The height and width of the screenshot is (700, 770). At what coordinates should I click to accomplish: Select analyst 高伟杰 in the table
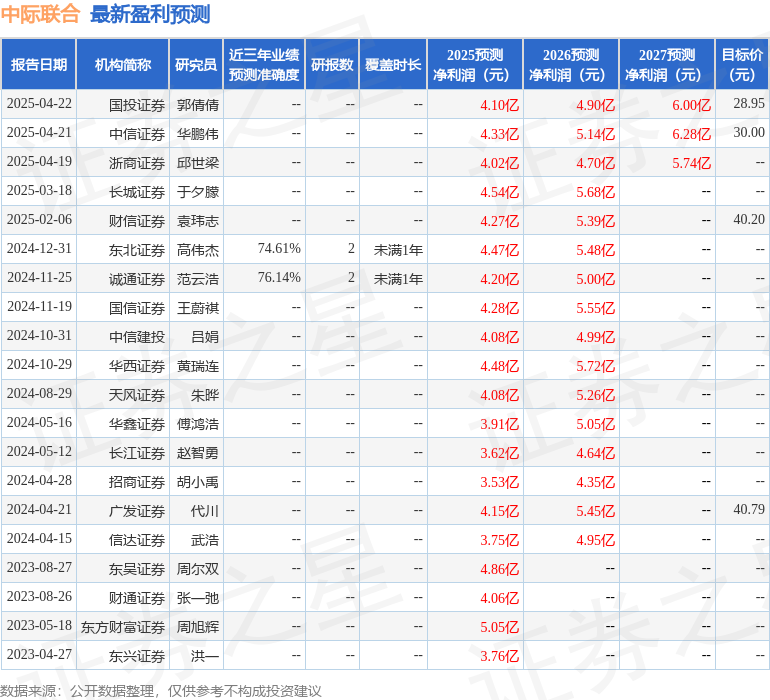197,250
